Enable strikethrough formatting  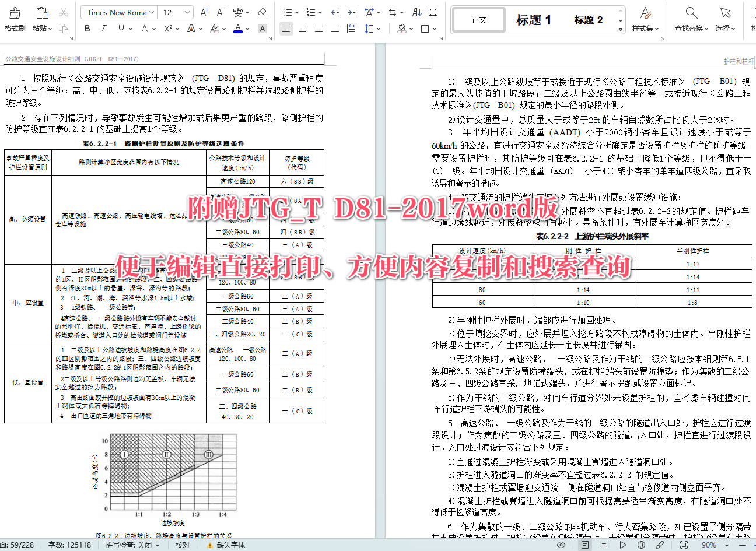pos(145,28)
